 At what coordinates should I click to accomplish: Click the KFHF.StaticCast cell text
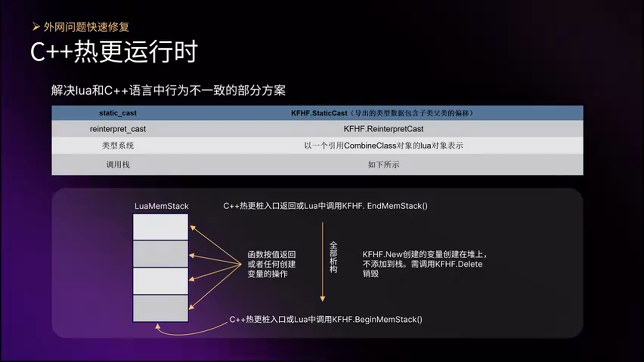pyautogui.click(x=383, y=113)
